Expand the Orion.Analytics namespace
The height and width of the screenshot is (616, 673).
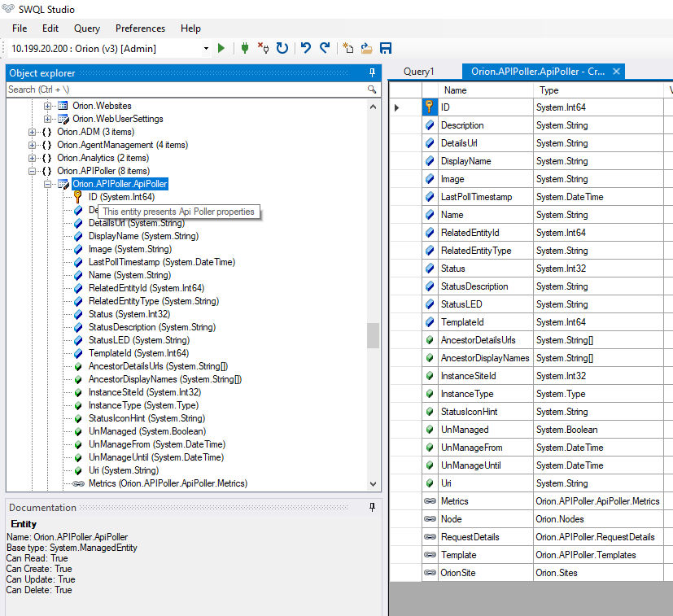32,158
